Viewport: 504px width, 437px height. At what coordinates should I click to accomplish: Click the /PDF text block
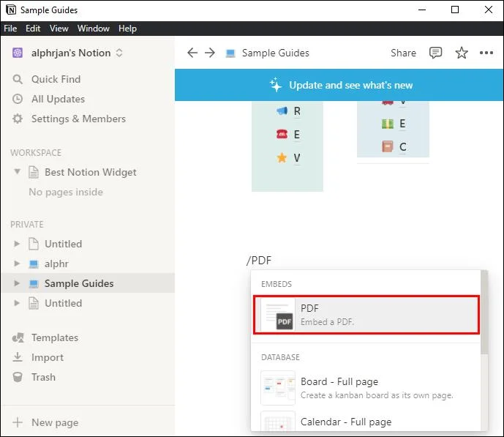pyautogui.click(x=259, y=260)
